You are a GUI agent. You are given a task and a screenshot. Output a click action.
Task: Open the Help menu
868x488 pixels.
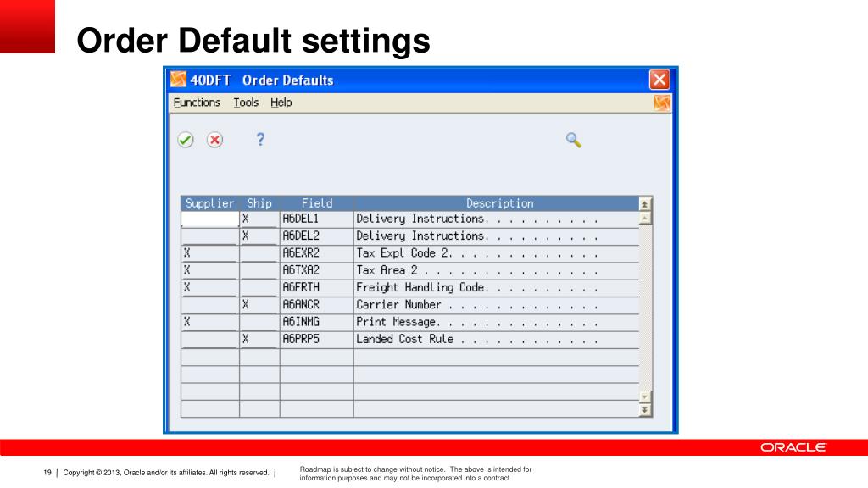point(281,103)
